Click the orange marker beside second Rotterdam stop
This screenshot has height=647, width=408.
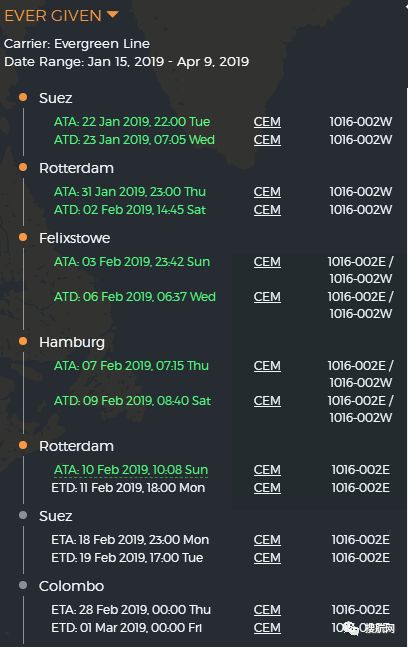[23, 445]
